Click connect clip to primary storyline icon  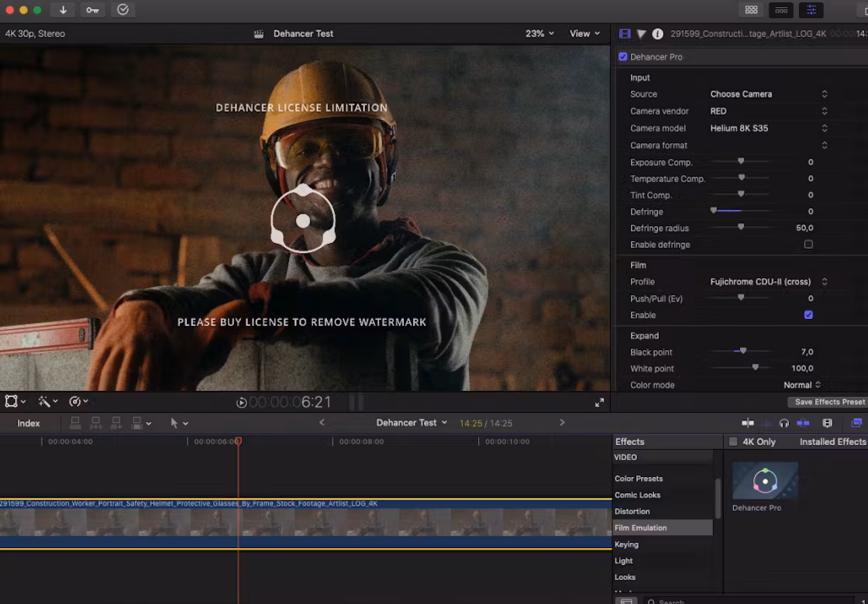tap(75, 423)
